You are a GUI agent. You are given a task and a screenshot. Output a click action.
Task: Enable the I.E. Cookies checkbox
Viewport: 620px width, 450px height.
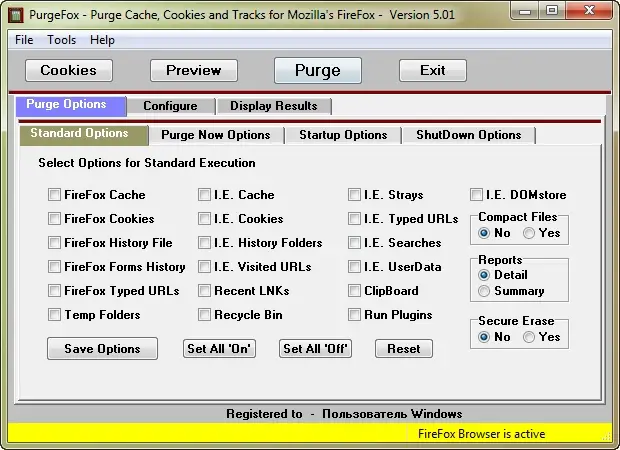click(204, 219)
